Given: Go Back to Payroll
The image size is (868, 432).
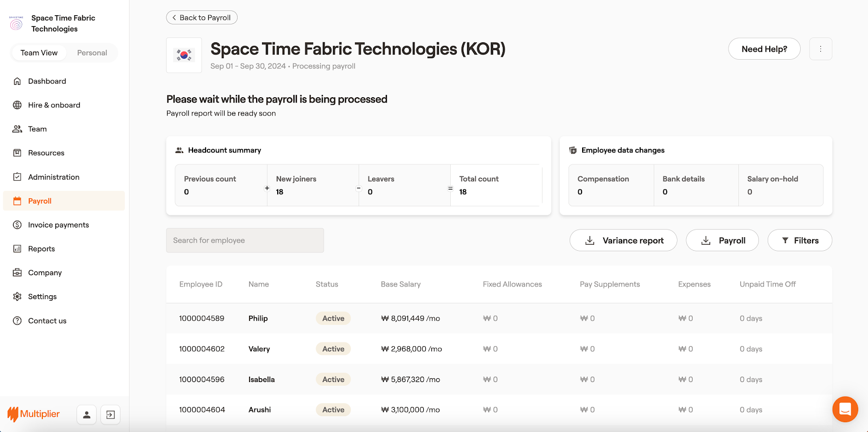Looking at the screenshot, I should 202,17.
